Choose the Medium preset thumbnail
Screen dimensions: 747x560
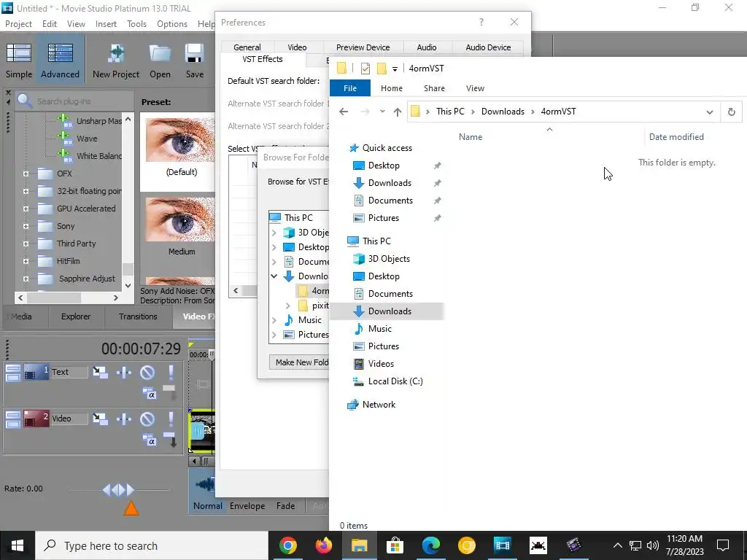point(180,219)
